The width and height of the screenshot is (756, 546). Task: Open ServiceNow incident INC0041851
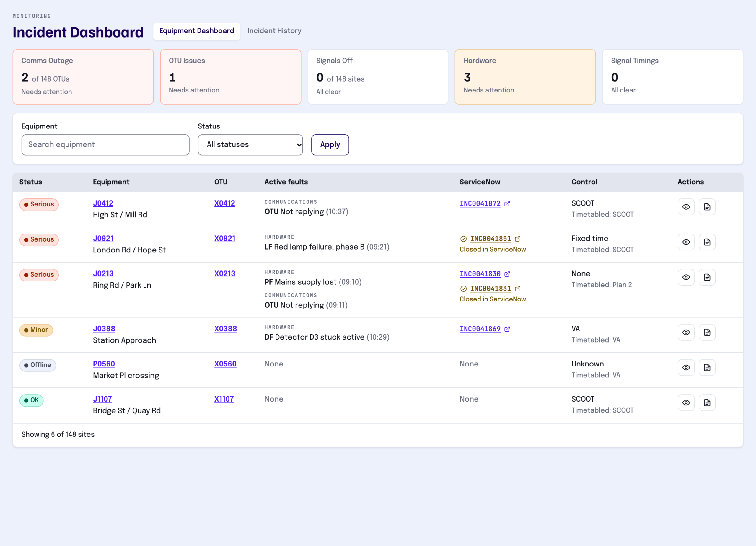click(x=491, y=239)
